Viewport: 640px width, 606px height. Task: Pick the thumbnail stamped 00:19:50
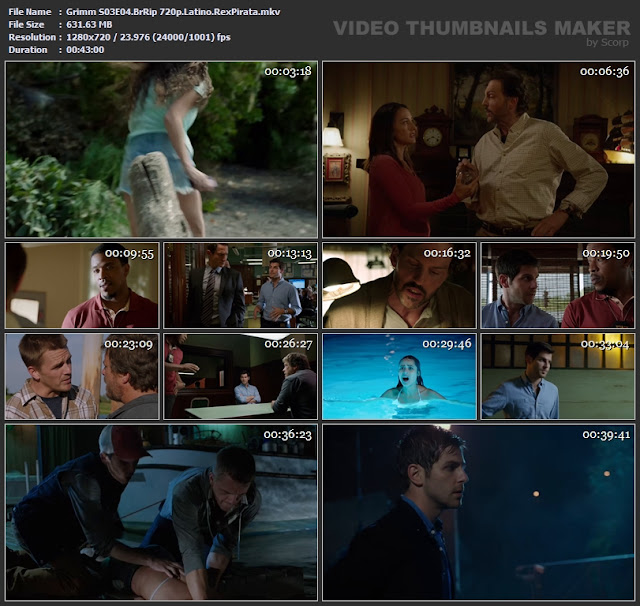click(558, 285)
